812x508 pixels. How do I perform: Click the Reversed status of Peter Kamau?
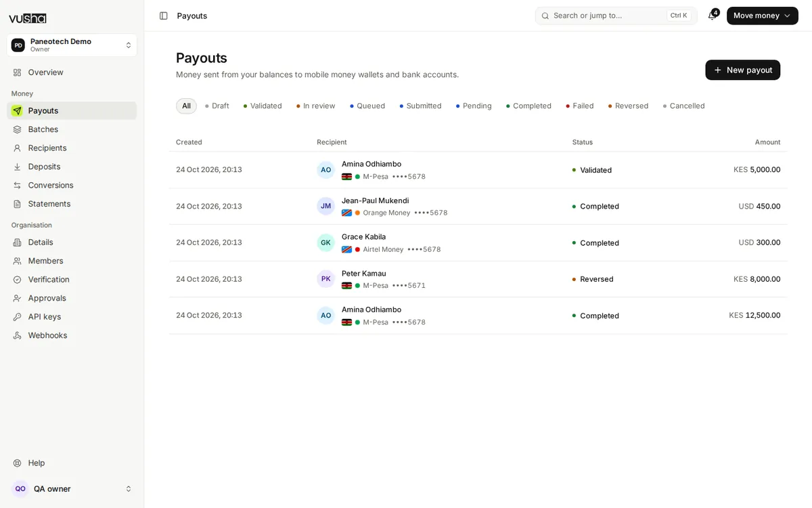pyautogui.click(x=593, y=279)
